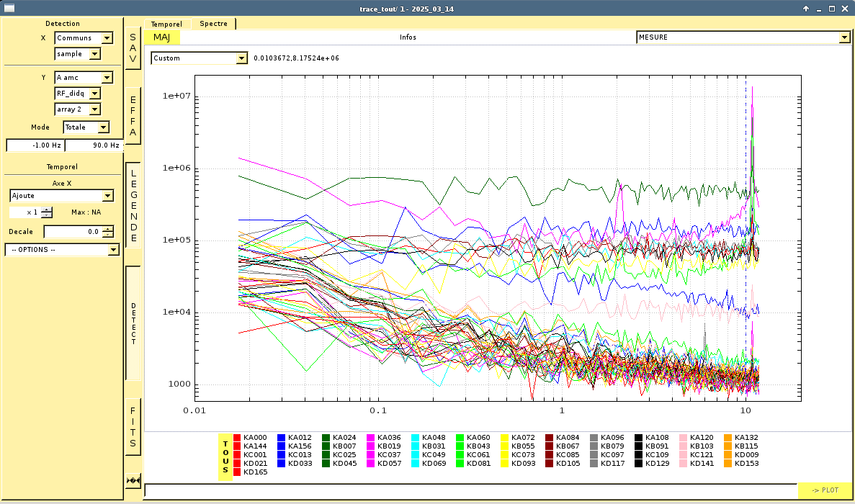Select the Spectre tab

[x=213, y=24]
